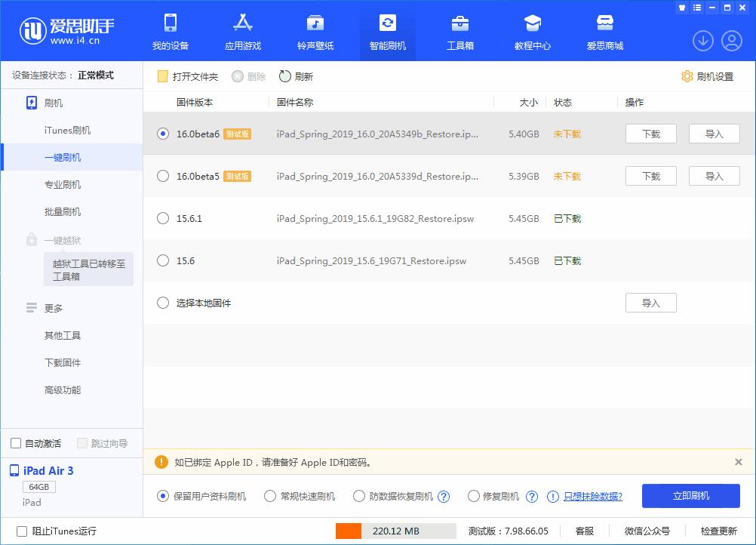The image size is (756, 545).
Task: Open the 只想抹除数据? link
Action: pos(592,496)
